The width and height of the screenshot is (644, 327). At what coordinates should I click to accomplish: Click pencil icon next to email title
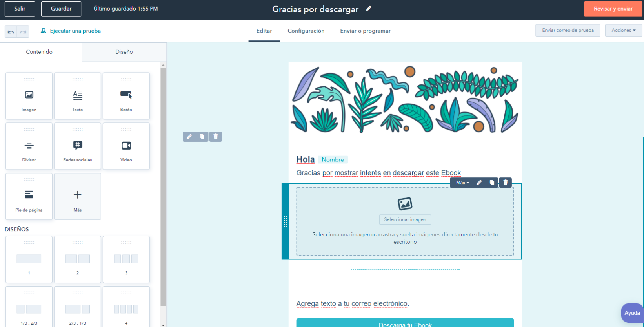[x=369, y=9]
